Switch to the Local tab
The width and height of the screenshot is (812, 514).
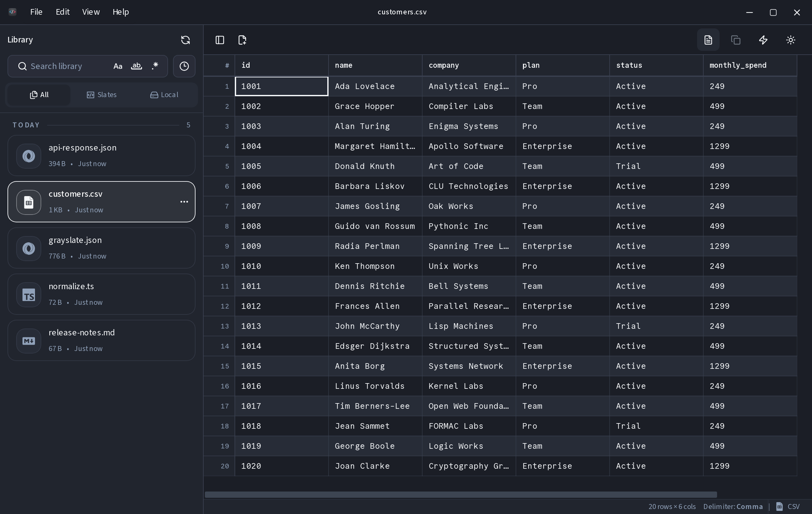pyautogui.click(x=164, y=95)
